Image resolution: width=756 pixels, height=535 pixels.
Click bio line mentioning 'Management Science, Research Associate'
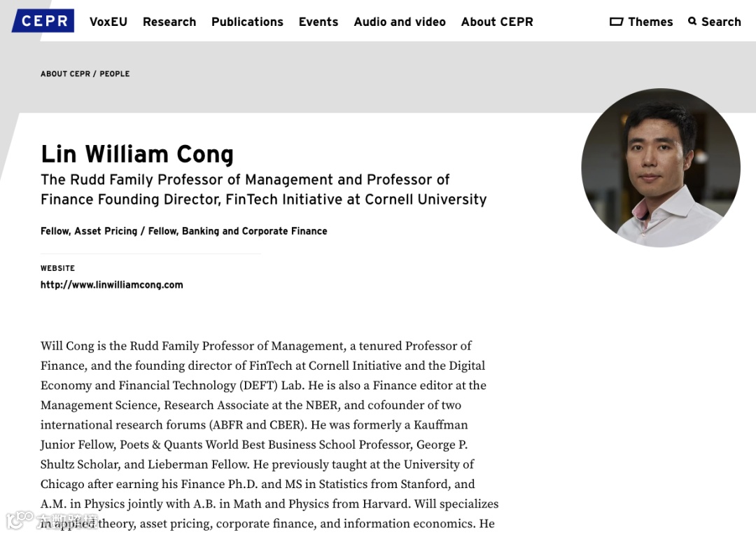pyautogui.click(x=251, y=405)
